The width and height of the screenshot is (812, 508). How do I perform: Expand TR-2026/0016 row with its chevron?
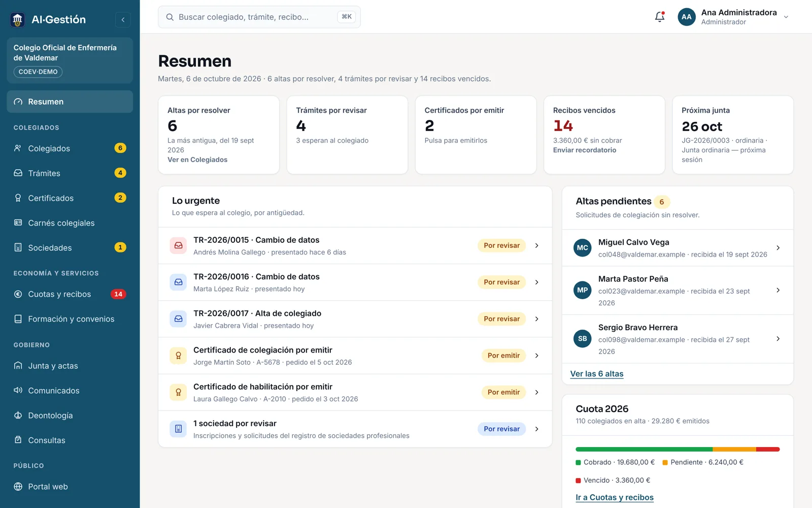536,282
